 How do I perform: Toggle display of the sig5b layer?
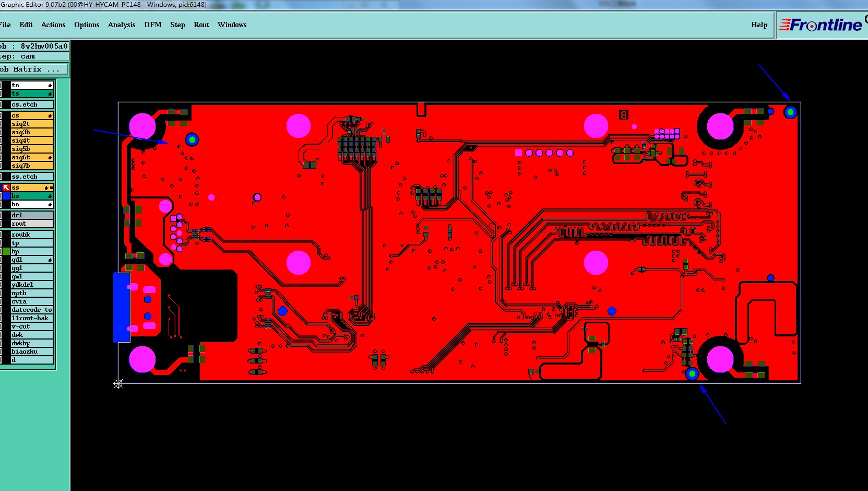[x=32, y=149]
